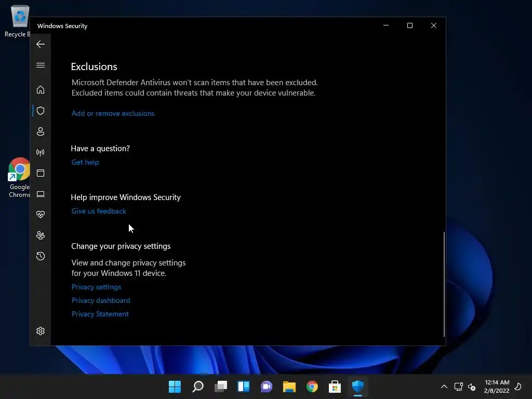Screen dimensions: 532x399
Task: Open File Explorer from the taskbar
Action: click(289, 387)
